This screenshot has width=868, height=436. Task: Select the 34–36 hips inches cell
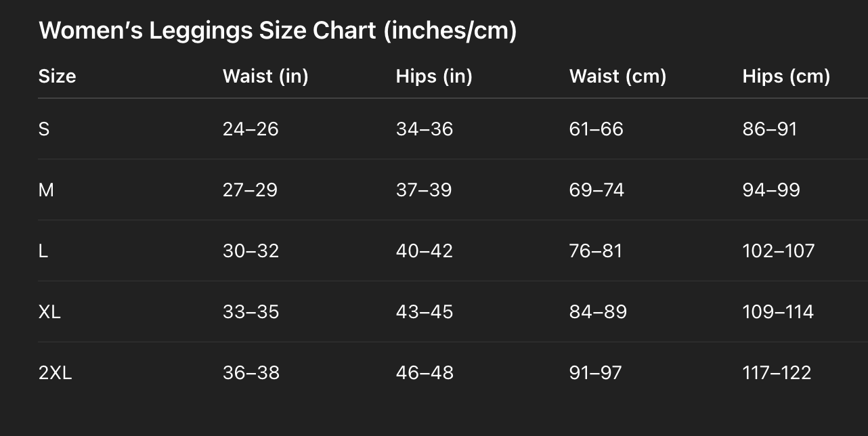[424, 129]
